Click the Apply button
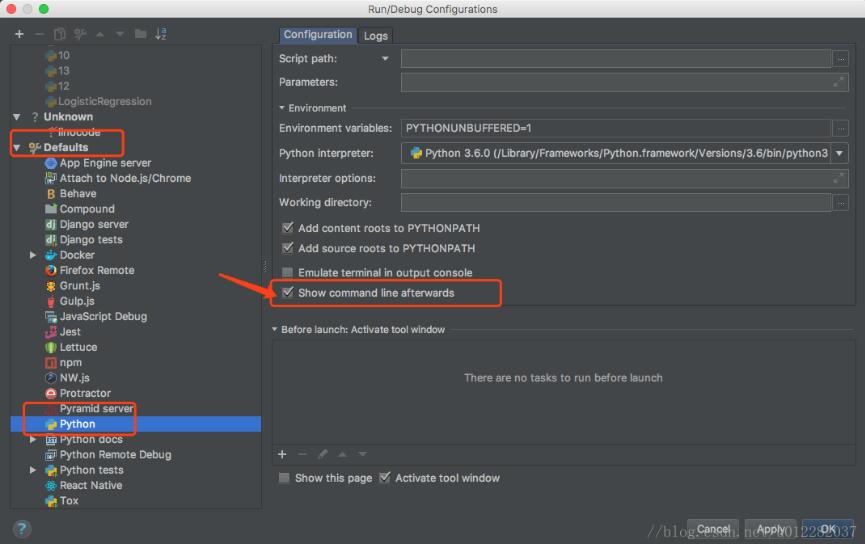 click(771, 529)
